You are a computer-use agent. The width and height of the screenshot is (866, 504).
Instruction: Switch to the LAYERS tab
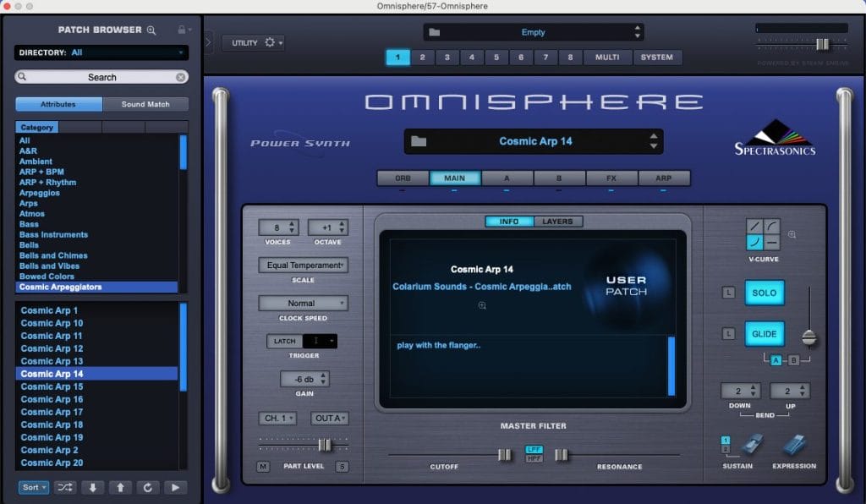(x=557, y=222)
